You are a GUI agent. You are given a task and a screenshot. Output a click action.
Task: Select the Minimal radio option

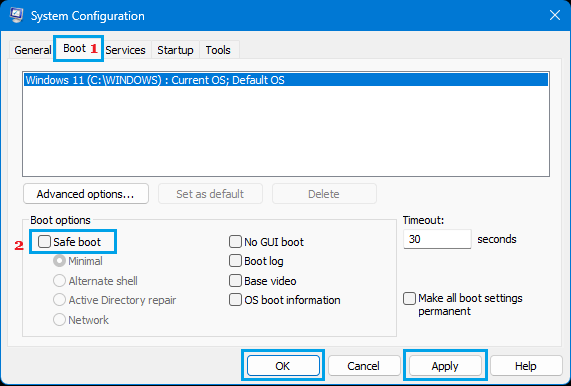tap(59, 261)
